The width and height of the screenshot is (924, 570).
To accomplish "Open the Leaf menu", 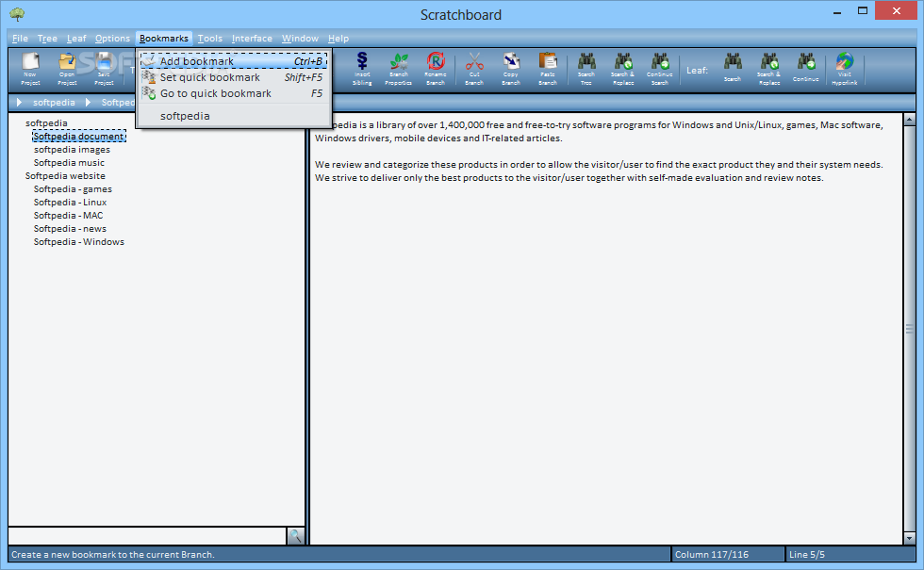I will [76, 39].
